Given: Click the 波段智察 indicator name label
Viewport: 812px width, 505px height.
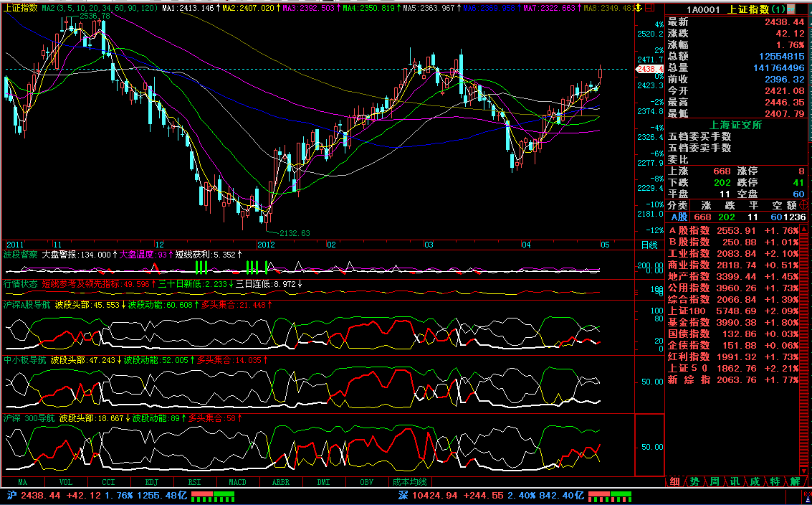Looking at the screenshot, I should [x=20, y=255].
